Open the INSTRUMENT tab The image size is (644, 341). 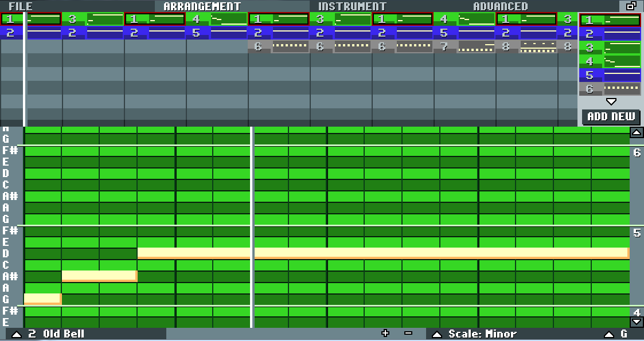[352, 6]
